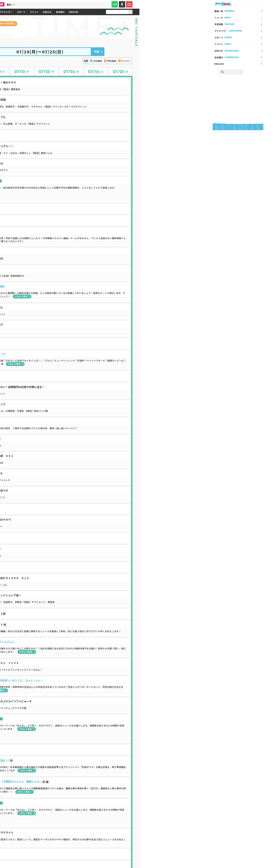Click くわしく見る for the 体操 program
The image size is (278, 868).
point(22,297)
